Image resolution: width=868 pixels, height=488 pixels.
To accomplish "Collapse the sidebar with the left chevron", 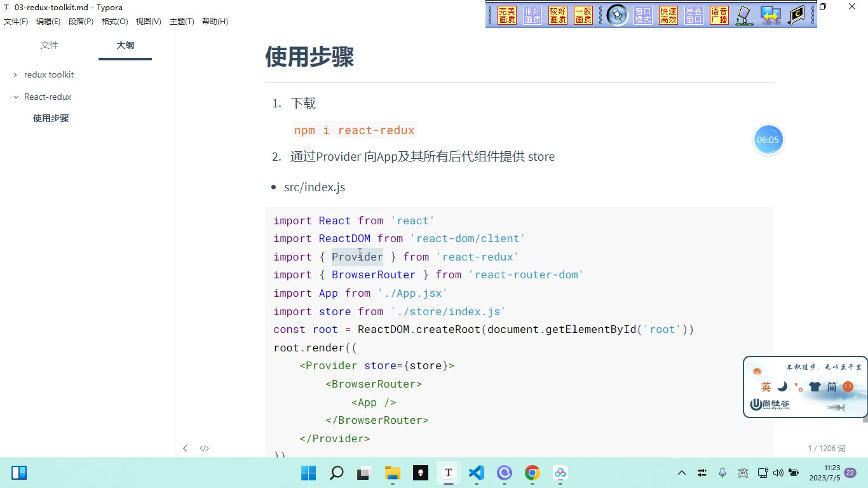I will [185, 449].
